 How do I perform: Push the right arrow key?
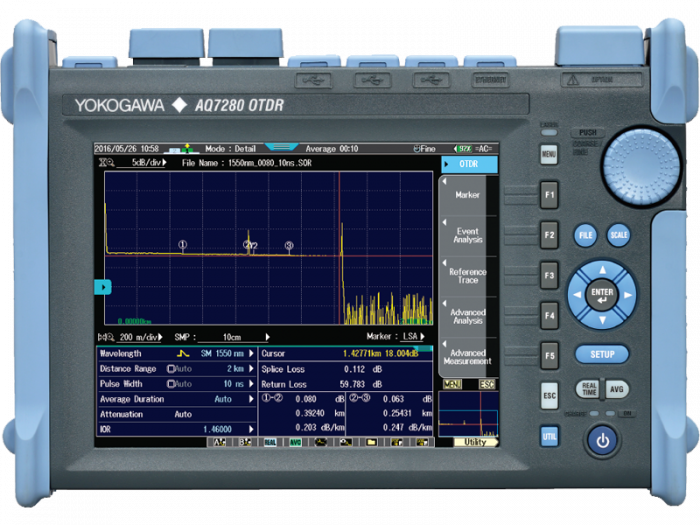point(628,295)
